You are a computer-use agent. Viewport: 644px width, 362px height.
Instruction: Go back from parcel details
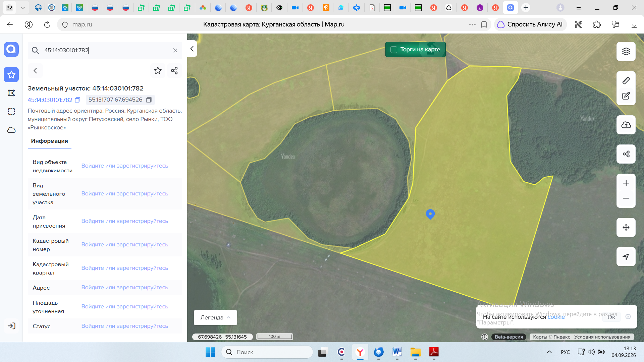tap(35, 70)
